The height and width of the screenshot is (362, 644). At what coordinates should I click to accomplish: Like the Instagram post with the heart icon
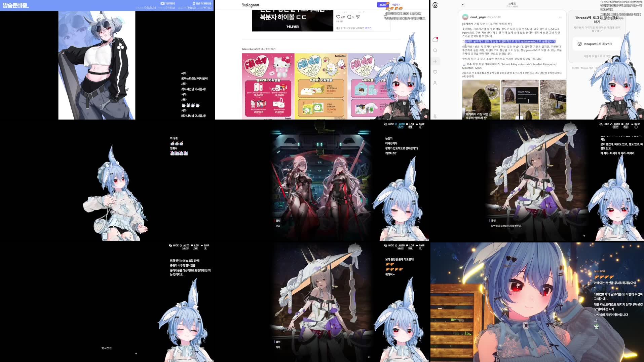click(338, 17)
